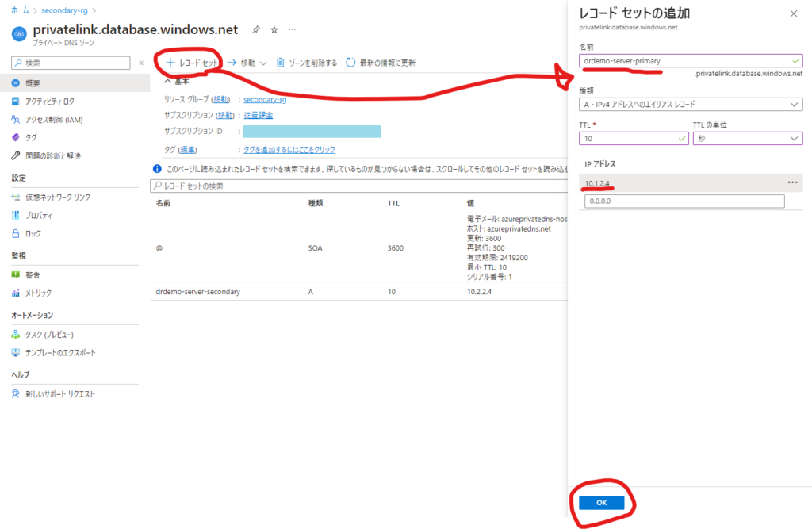Image resolution: width=812 pixels, height=529 pixels.
Task: Click the DNS zone icon beside title
Action: pos(19,34)
